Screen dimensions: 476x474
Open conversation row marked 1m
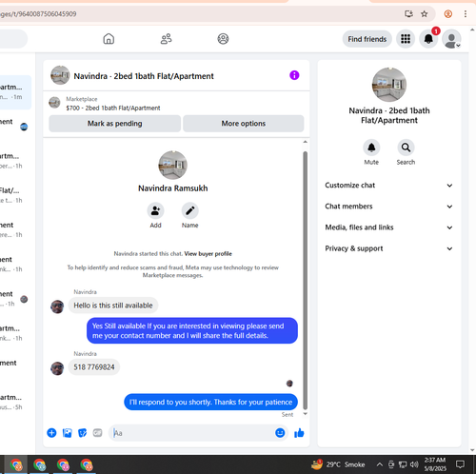[x=15, y=92]
